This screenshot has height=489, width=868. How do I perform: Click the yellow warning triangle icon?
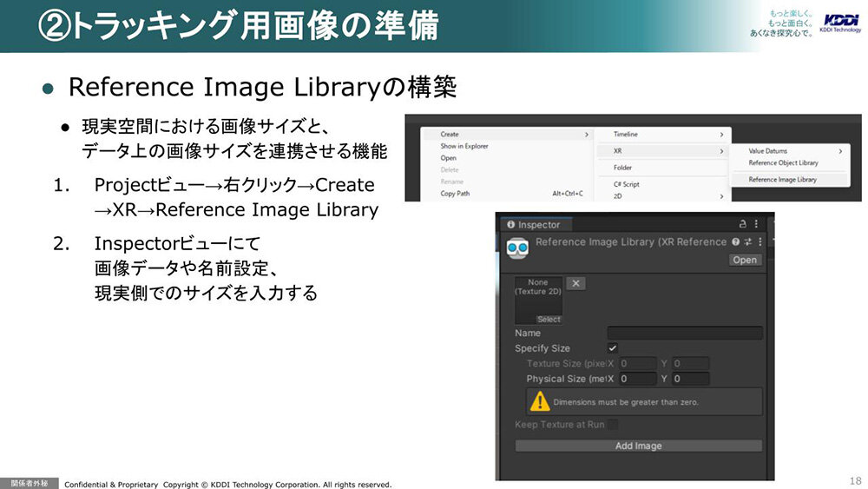(540, 401)
